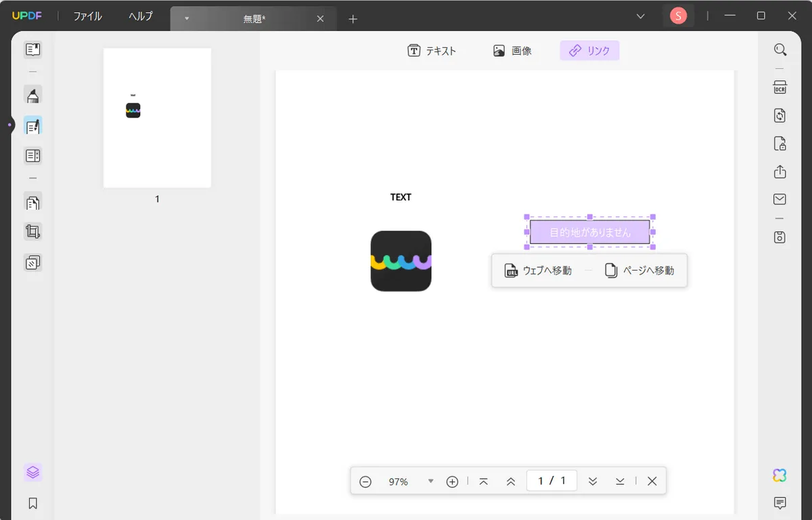Click the 目的地がありません link box
The height and width of the screenshot is (520, 812).
589,232
